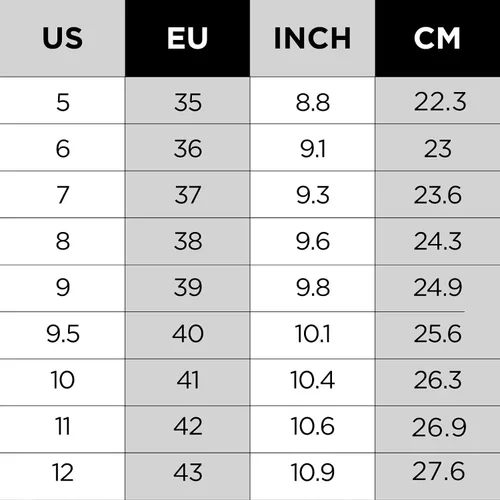
Task: Click the 10.4 inch cell
Action: [312, 383]
